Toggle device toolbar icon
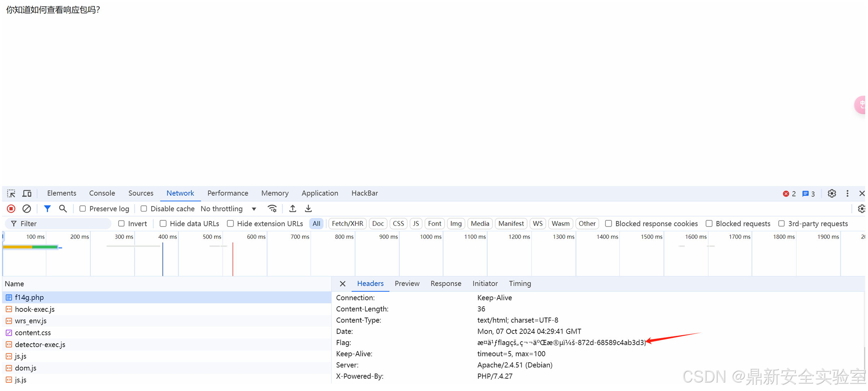This screenshot has width=868, height=391. coord(27,194)
